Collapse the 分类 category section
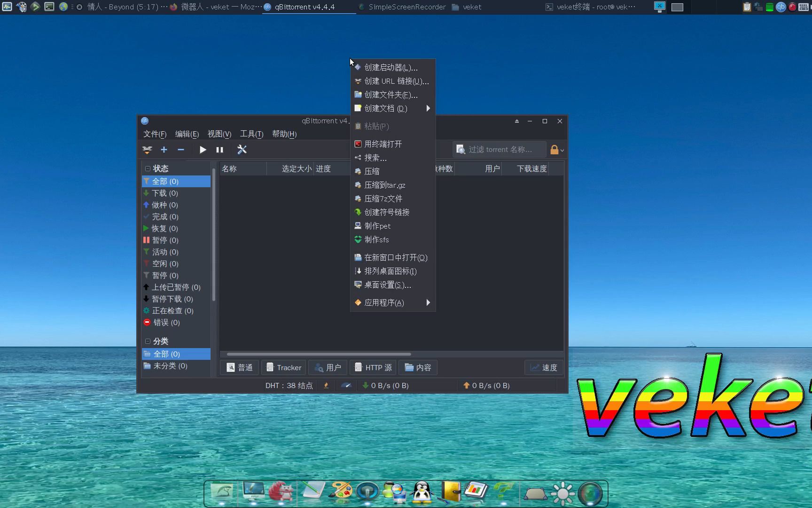This screenshot has height=508, width=812. pyautogui.click(x=147, y=341)
